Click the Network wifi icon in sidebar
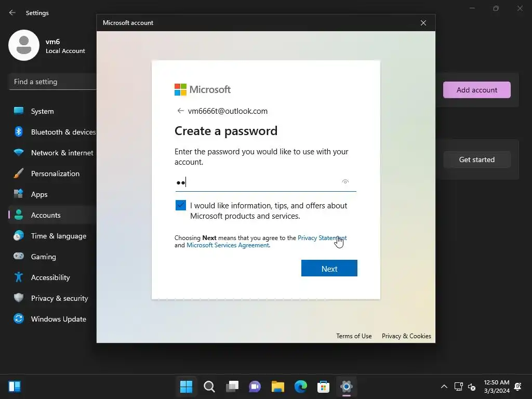Screen dimensions: 532x399 (19, 152)
